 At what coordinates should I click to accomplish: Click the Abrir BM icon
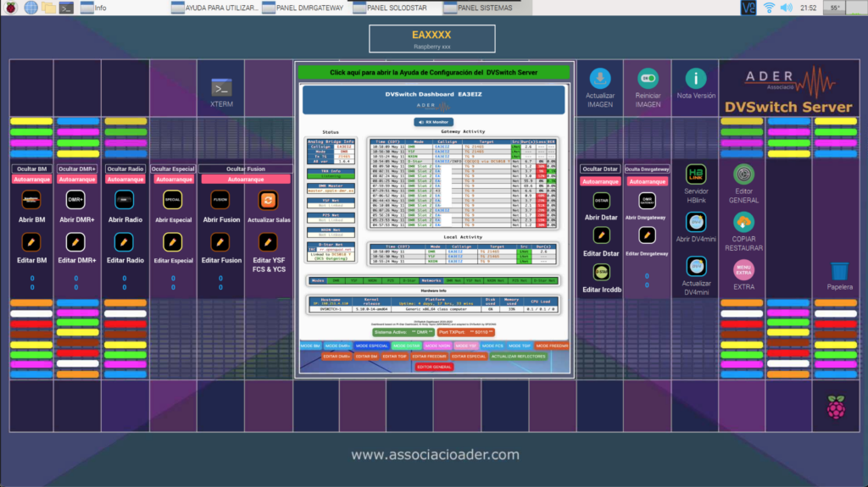(32, 200)
